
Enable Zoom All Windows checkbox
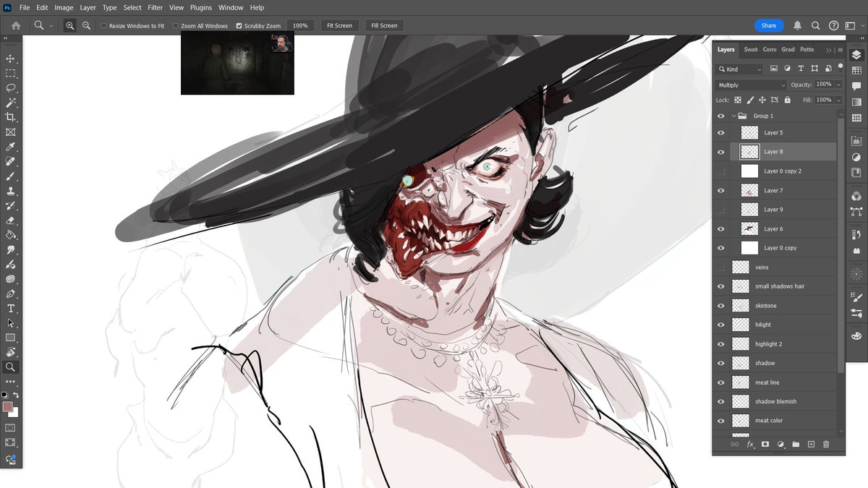click(x=175, y=26)
